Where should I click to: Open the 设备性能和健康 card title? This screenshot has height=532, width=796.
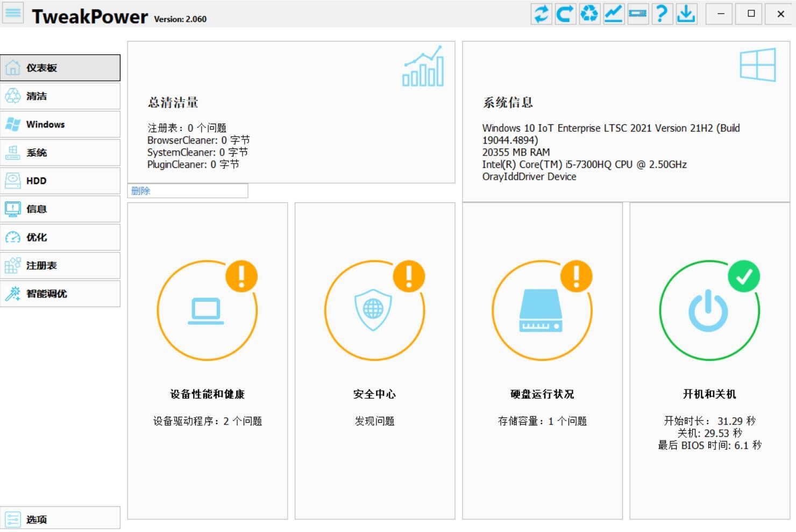click(208, 394)
